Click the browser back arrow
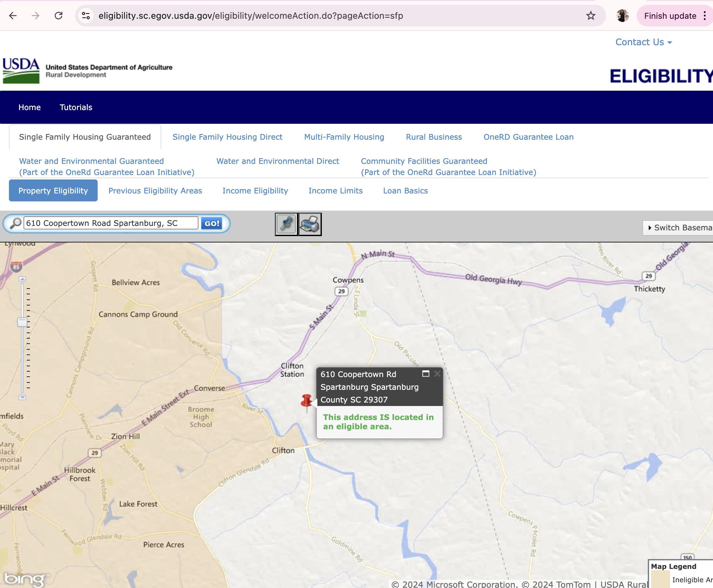Image resolution: width=713 pixels, height=588 pixels. pyautogui.click(x=13, y=16)
